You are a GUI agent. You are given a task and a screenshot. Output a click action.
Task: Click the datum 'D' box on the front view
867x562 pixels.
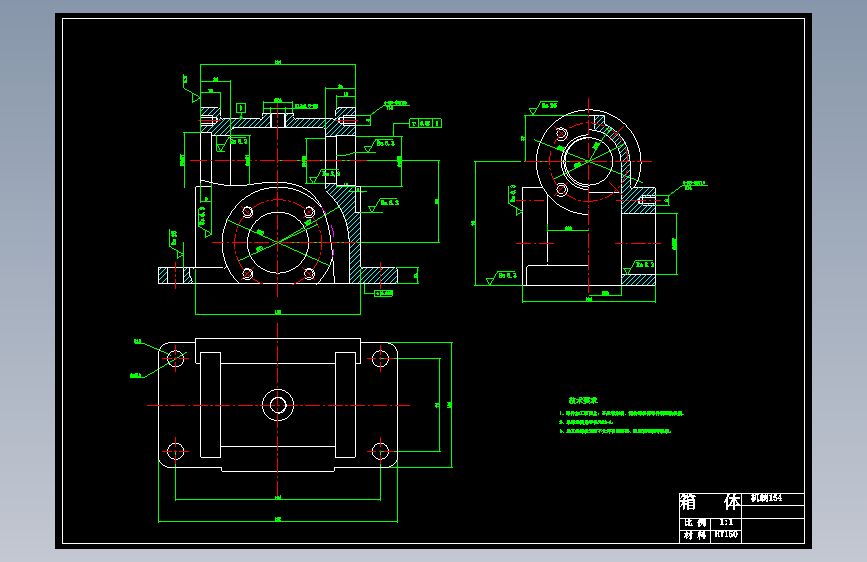241,108
